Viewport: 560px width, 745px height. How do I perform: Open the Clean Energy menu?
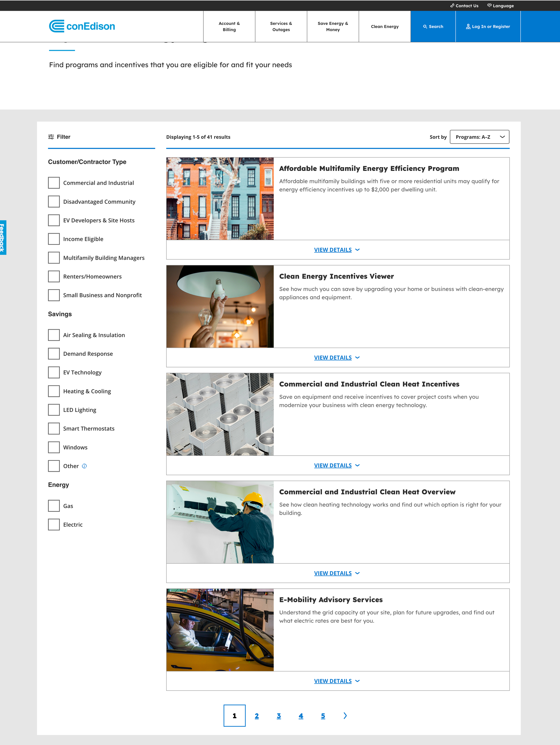[x=385, y=27]
